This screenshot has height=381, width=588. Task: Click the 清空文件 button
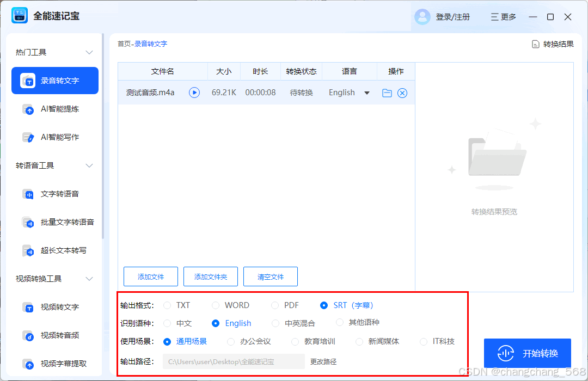(271, 276)
